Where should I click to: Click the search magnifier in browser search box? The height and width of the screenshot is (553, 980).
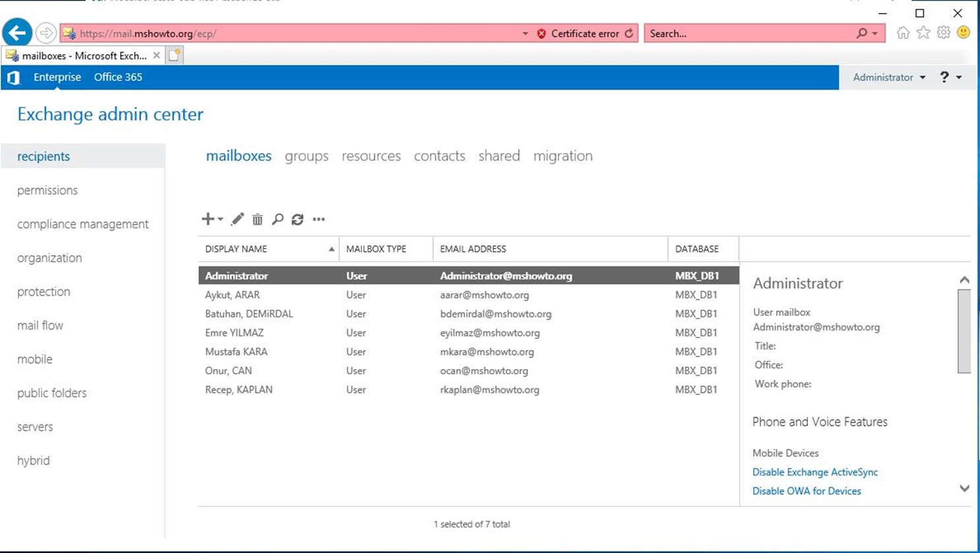[x=861, y=33]
